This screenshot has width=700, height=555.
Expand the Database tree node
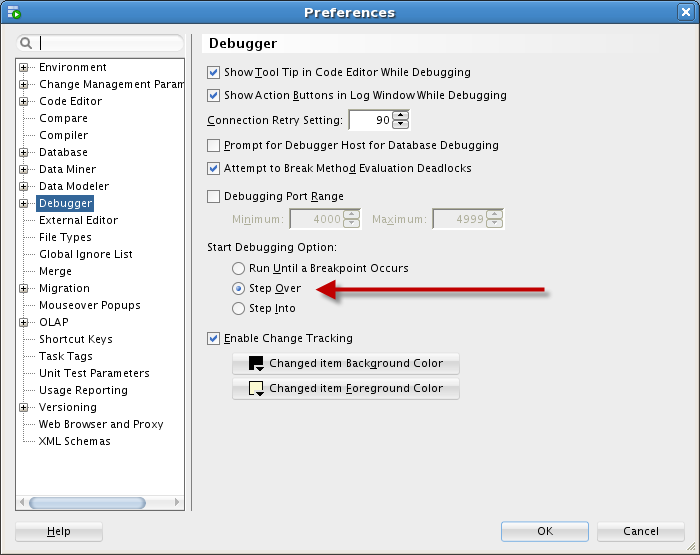click(24, 152)
